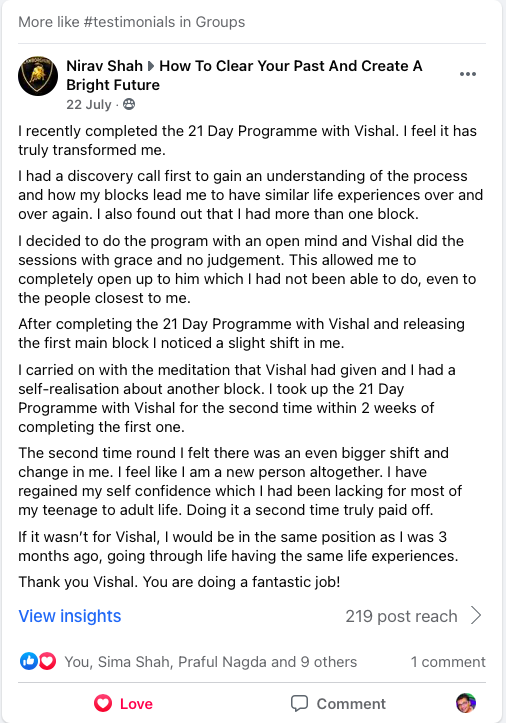This screenshot has width=506, height=723.
Task: Click the 22 July post date
Action: (x=89, y=105)
